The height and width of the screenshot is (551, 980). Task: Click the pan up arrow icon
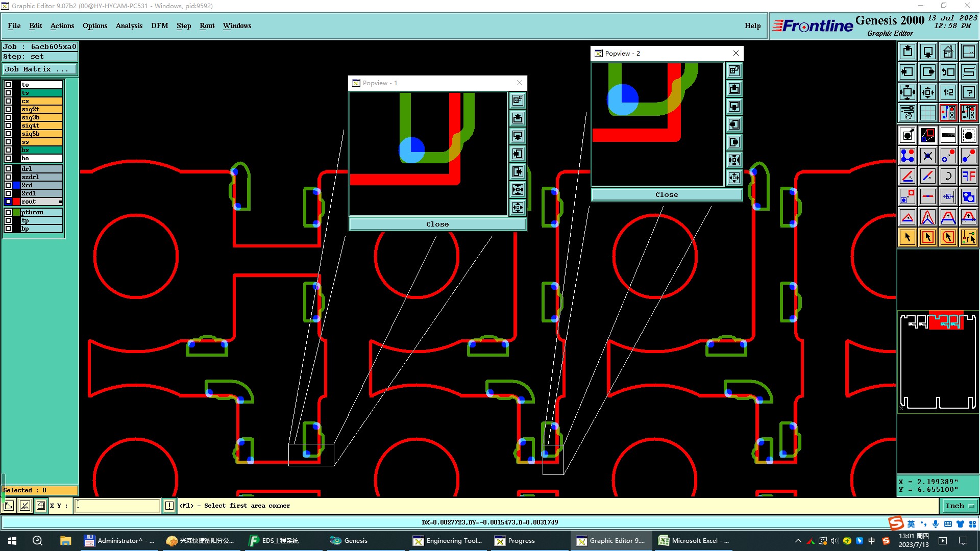pos(908,52)
